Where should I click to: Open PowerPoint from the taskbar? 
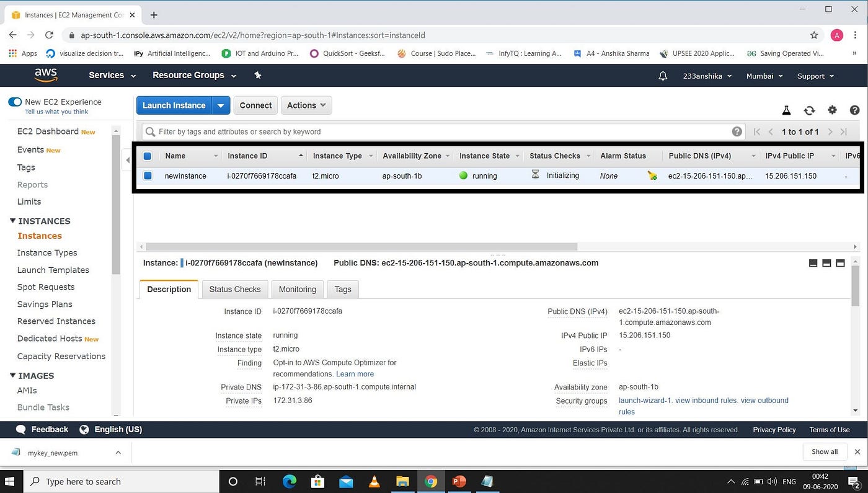(459, 481)
